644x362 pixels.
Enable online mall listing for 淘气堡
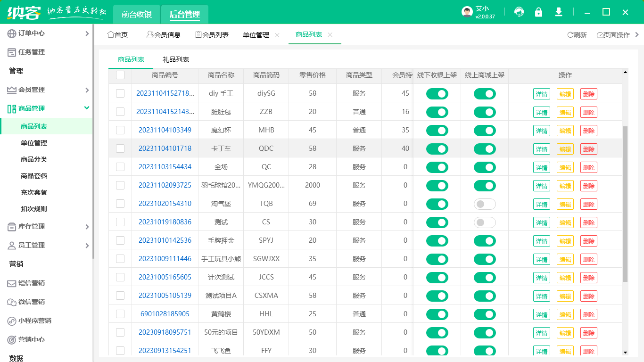(485, 204)
